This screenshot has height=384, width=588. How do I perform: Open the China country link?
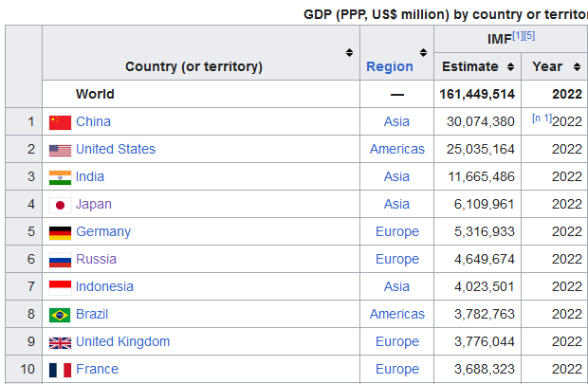93,121
